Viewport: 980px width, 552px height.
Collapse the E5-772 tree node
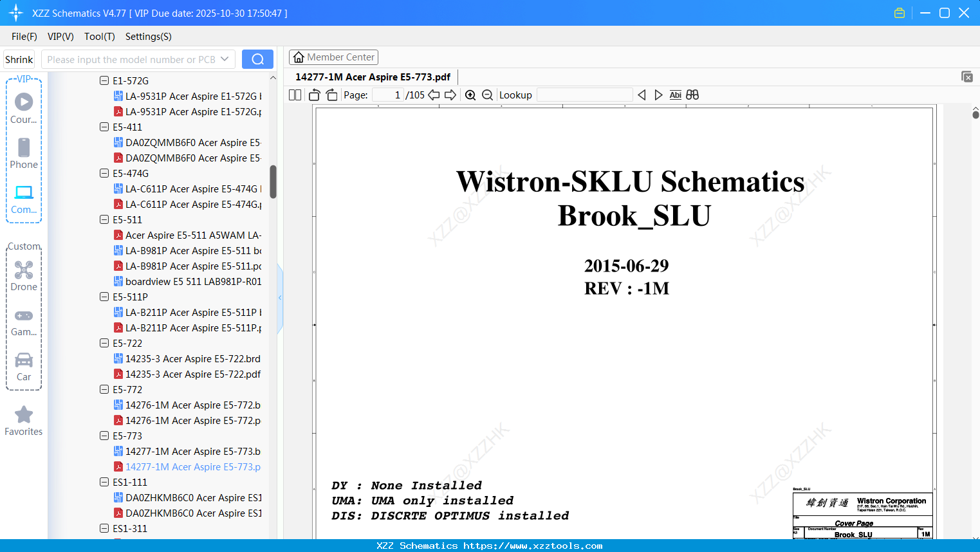[104, 389]
